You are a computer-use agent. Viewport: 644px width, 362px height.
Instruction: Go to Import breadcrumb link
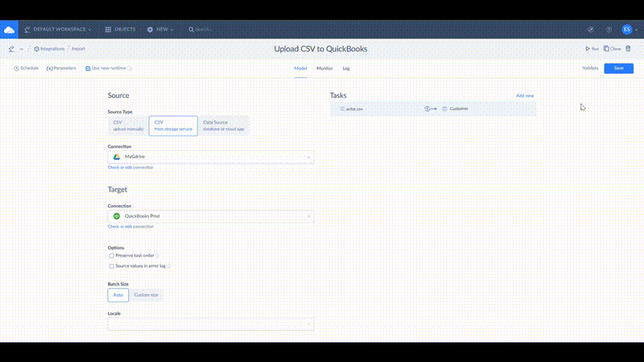click(78, 49)
